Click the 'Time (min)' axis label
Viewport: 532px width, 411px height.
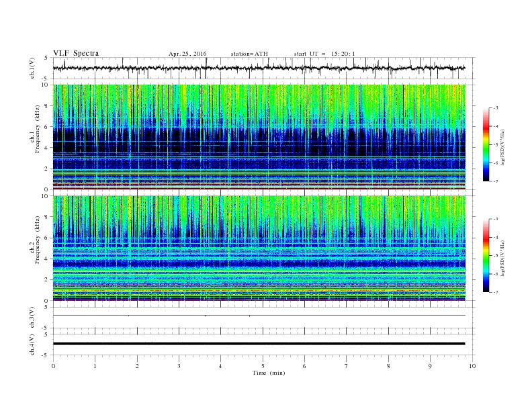tap(269, 373)
